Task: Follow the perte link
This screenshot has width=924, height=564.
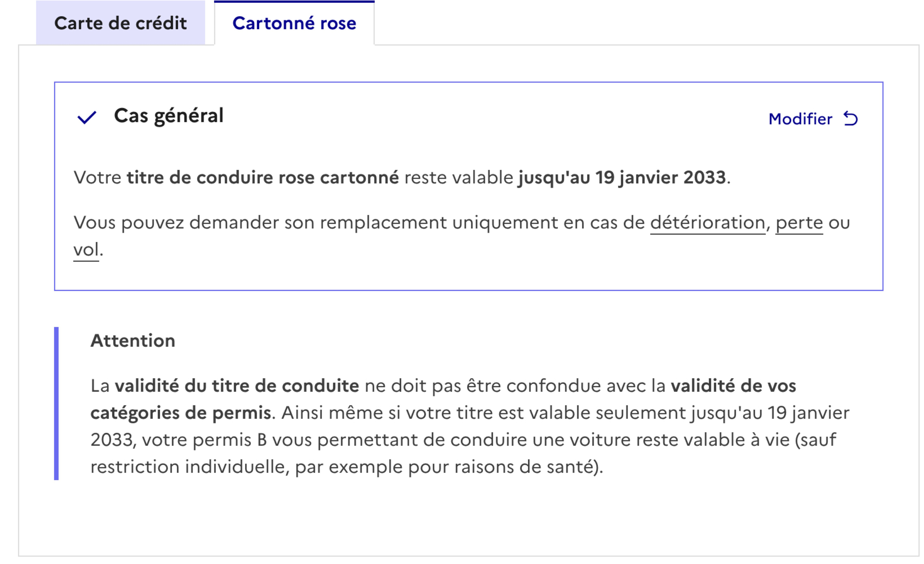Action: [x=799, y=223]
